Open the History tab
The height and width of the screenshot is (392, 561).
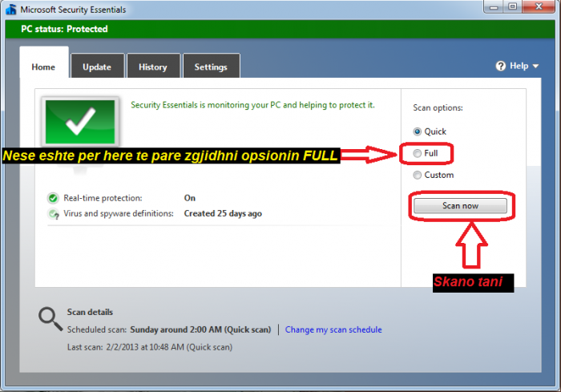[153, 67]
